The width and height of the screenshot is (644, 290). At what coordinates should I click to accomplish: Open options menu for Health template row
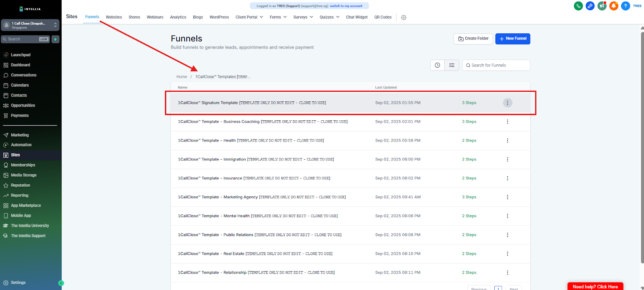tap(508, 140)
